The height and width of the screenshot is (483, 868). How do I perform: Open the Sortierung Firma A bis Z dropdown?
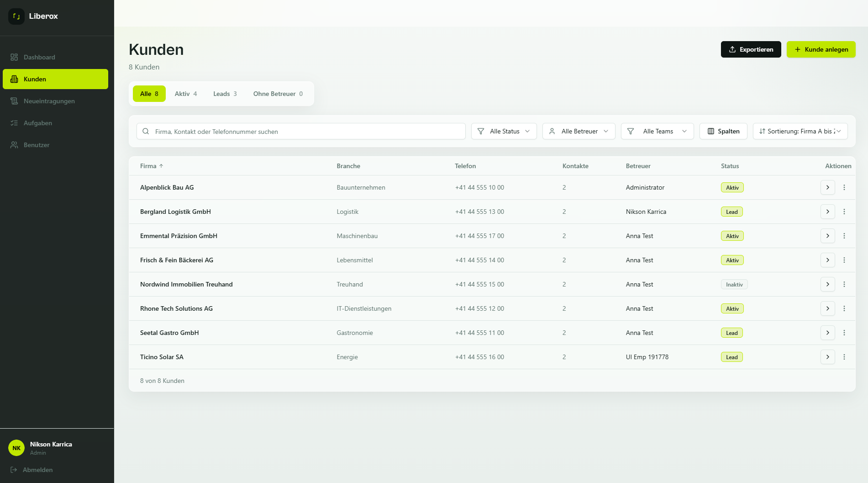pos(800,131)
